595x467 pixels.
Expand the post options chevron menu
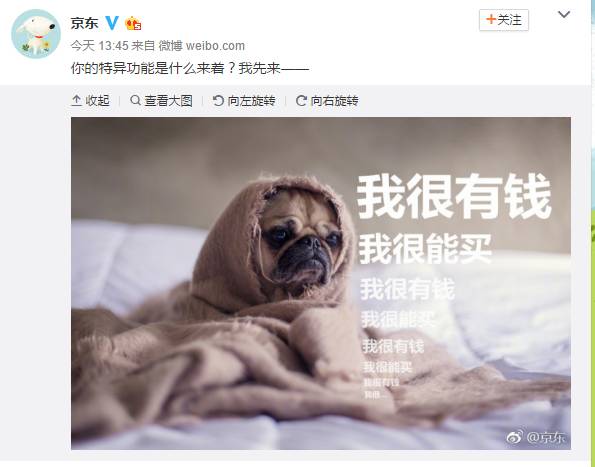[564, 15]
